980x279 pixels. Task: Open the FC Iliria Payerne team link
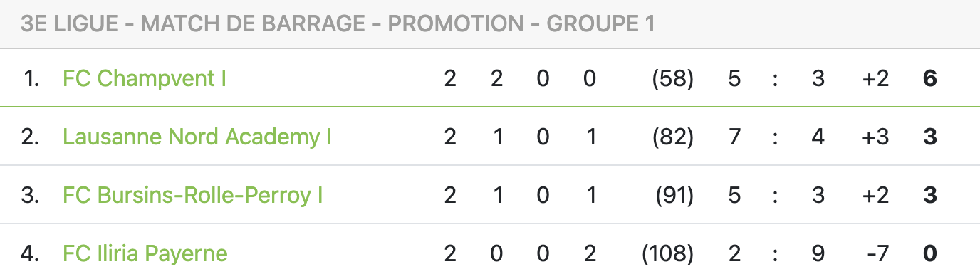[145, 253]
